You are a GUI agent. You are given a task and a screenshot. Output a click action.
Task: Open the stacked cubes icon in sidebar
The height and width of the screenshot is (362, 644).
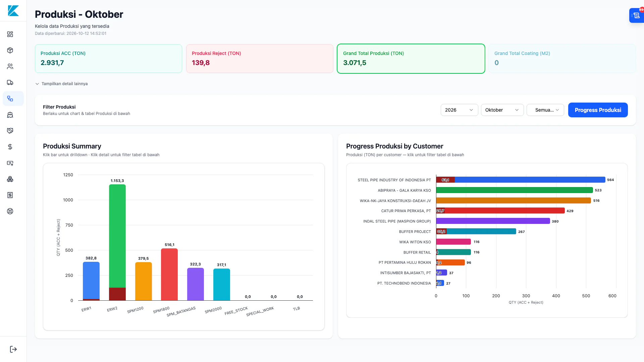coord(10,179)
